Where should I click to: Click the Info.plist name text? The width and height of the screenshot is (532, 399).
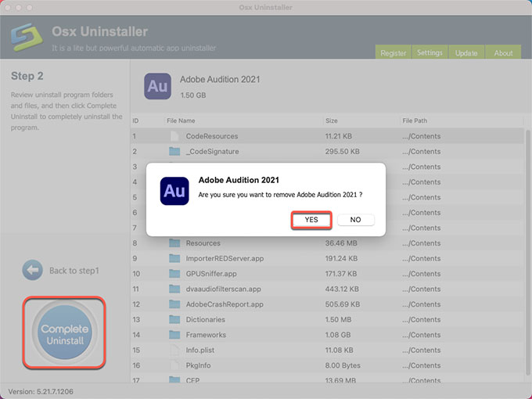point(199,350)
